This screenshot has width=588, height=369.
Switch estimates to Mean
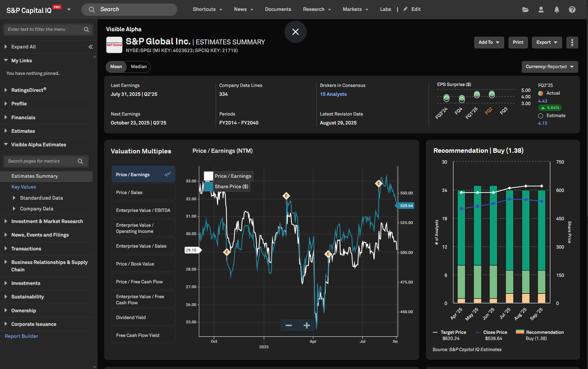(x=116, y=66)
